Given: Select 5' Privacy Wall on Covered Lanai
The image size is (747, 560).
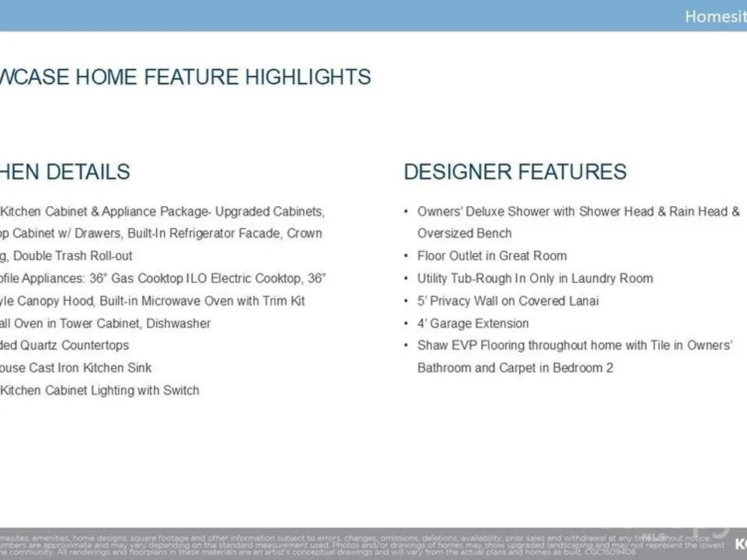Looking at the screenshot, I should 508,301.
